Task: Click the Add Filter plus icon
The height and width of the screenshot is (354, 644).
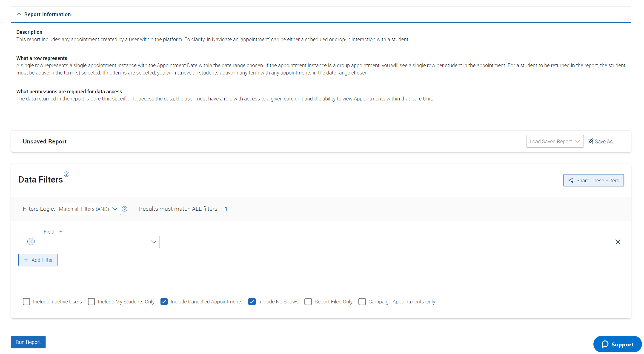Action: tap(25, 260)
